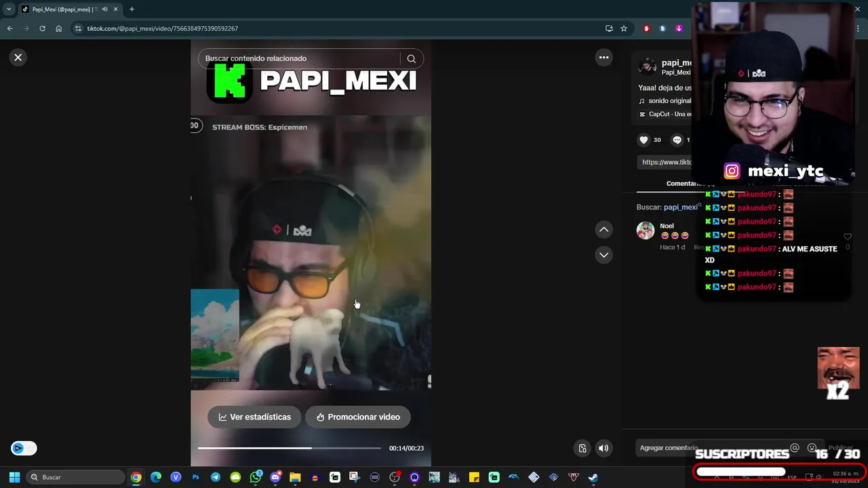Like the video with the heart icon
This screenshot has width=868, height=488.
[644, 140]
